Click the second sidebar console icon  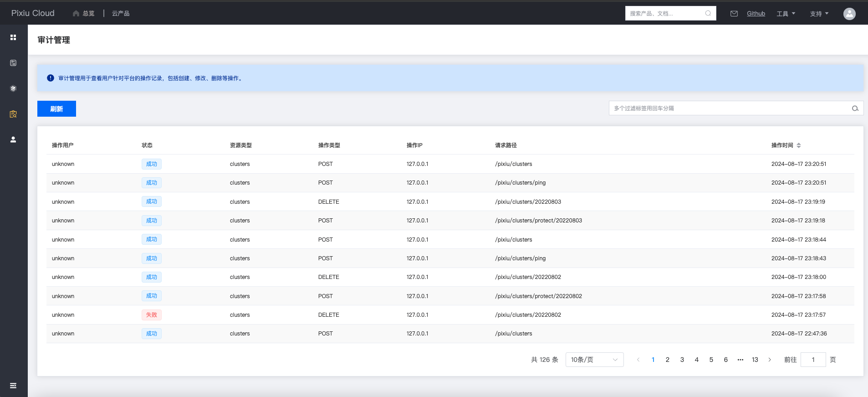(13, 63)
